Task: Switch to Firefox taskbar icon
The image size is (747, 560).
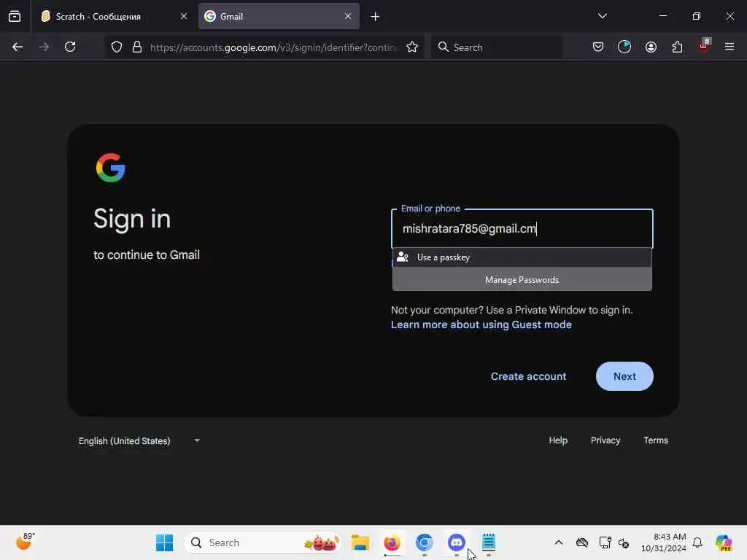Action: pos(392,542)
